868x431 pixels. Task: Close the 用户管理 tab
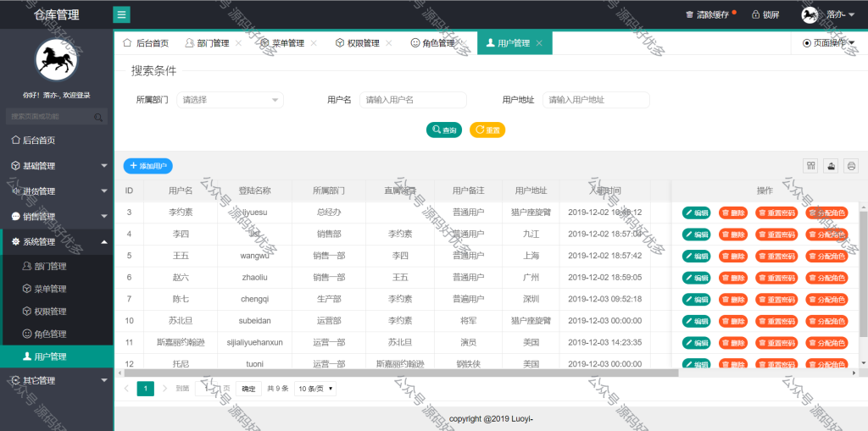(x=539, y=43)
